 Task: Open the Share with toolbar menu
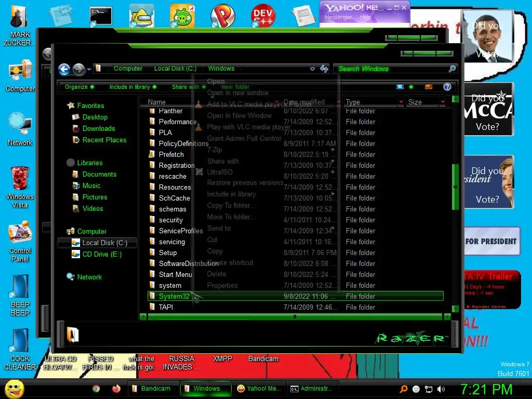tap(189, 87)
